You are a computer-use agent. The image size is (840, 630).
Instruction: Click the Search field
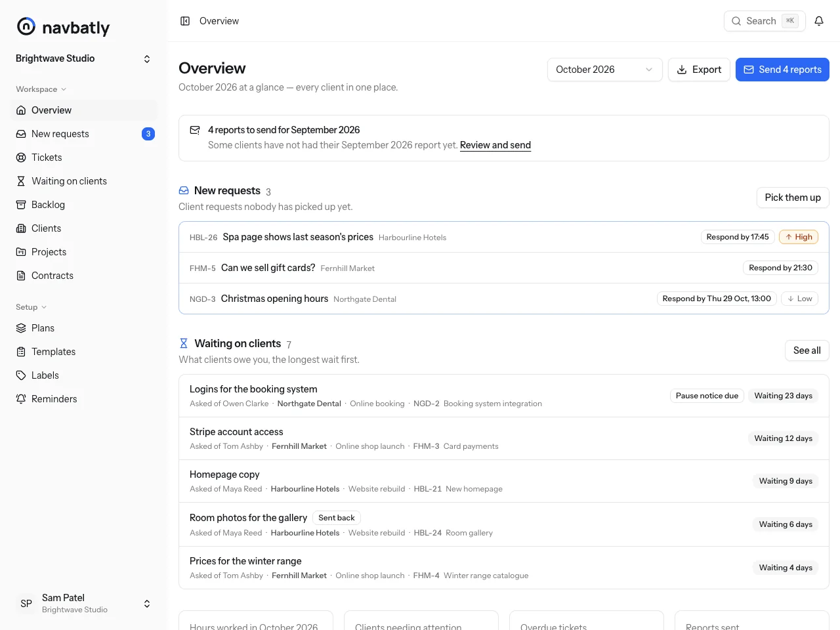point(765,21)
